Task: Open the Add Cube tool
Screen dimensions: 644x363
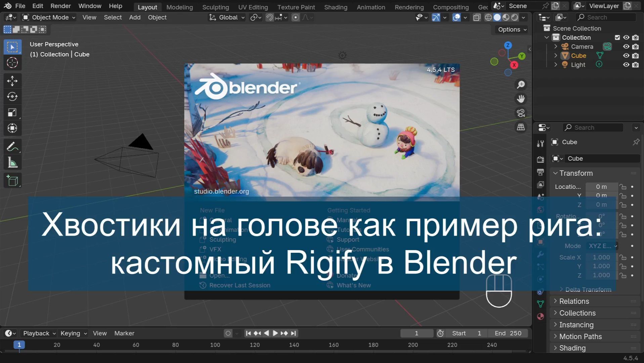Action: click(x=12, y=180)
